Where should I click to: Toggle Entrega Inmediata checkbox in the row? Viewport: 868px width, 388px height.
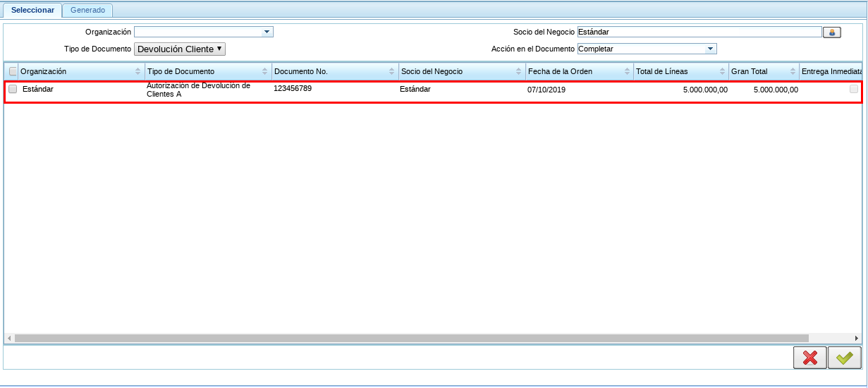[853, 89]
